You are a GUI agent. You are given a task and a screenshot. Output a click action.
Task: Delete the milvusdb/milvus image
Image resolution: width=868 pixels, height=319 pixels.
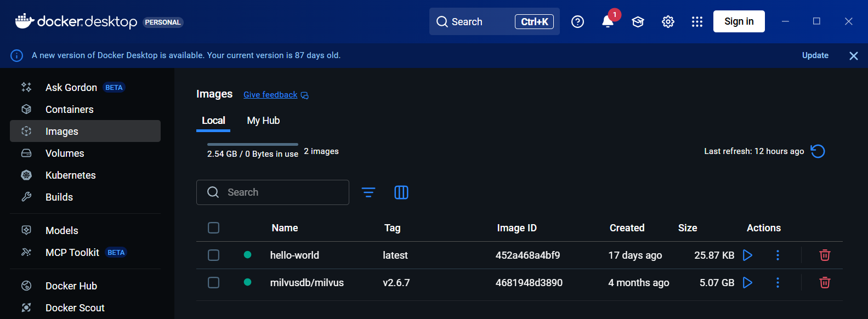pos(825,282)
